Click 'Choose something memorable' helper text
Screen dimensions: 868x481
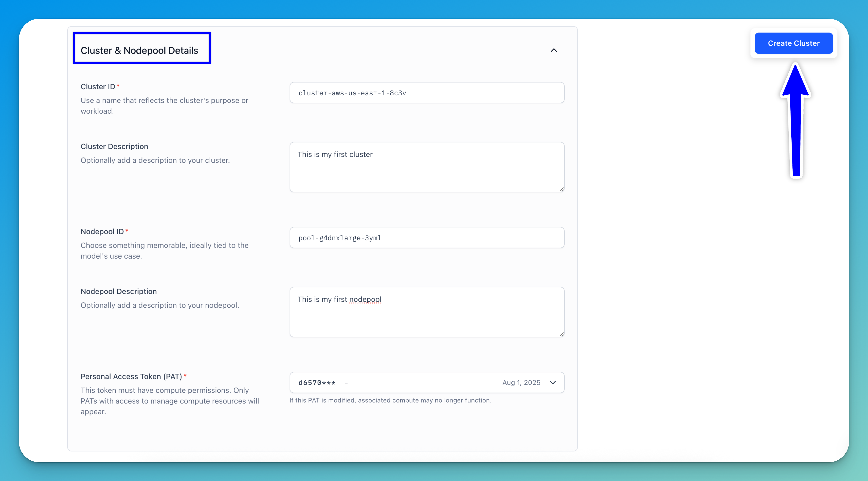click(x=164, y=251)
